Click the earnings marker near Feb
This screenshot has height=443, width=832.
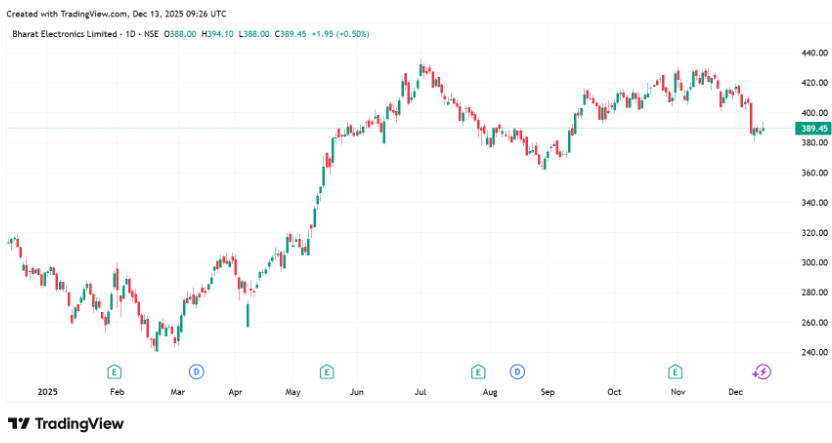115,371
